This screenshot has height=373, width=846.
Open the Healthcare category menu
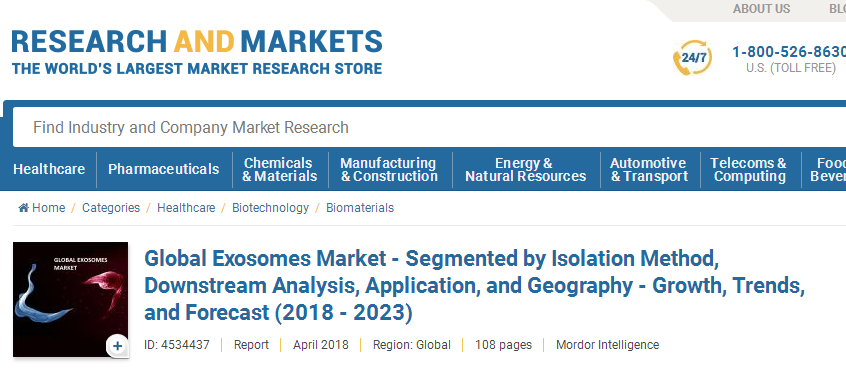click(49, 169)
